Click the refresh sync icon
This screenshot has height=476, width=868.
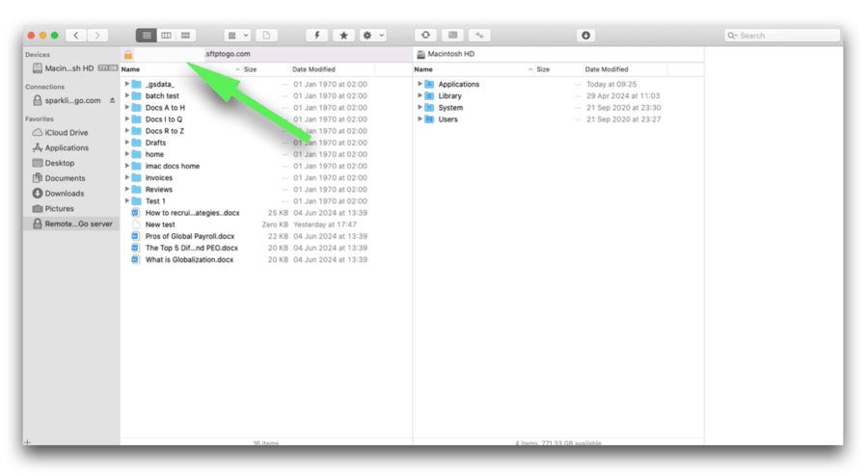(425, 36)
